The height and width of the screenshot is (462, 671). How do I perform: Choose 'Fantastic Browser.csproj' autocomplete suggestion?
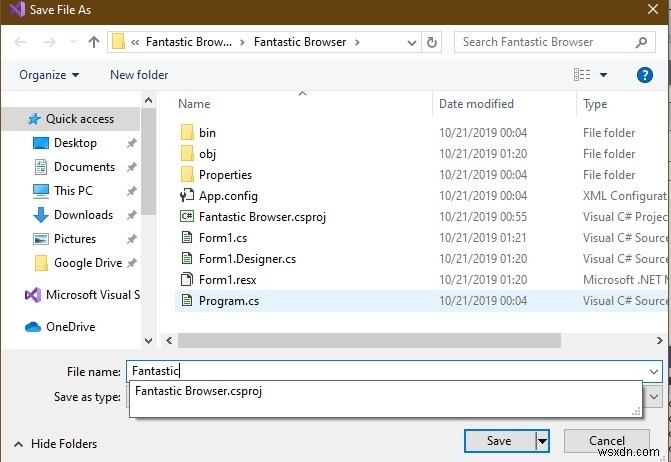click(x=198, y=391)
